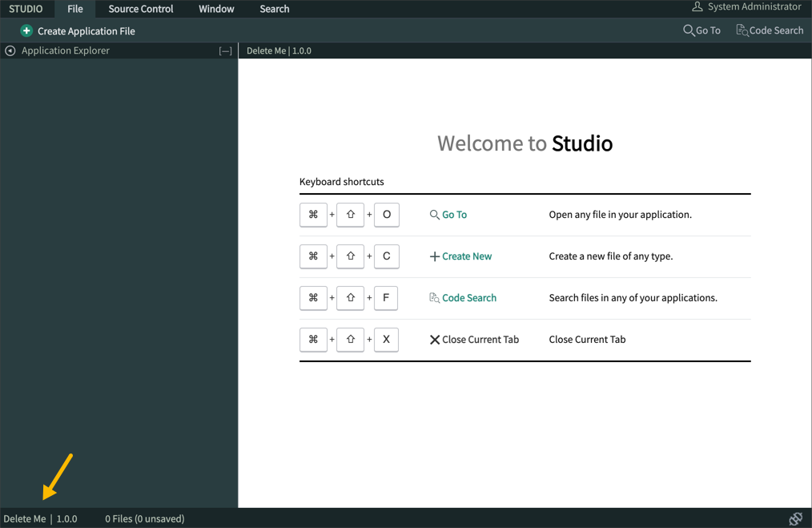Click the connection plug icon in the status bar
Screen dimensions: 812x528
795,518
